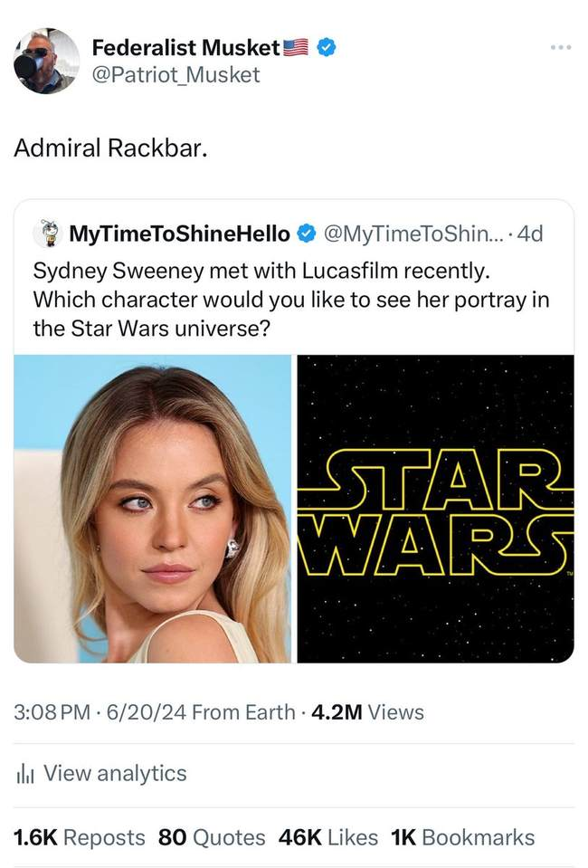Click the verified checkmark beside MyTimeToShineHello
This screenshot has width=588, height=868.
306,232
